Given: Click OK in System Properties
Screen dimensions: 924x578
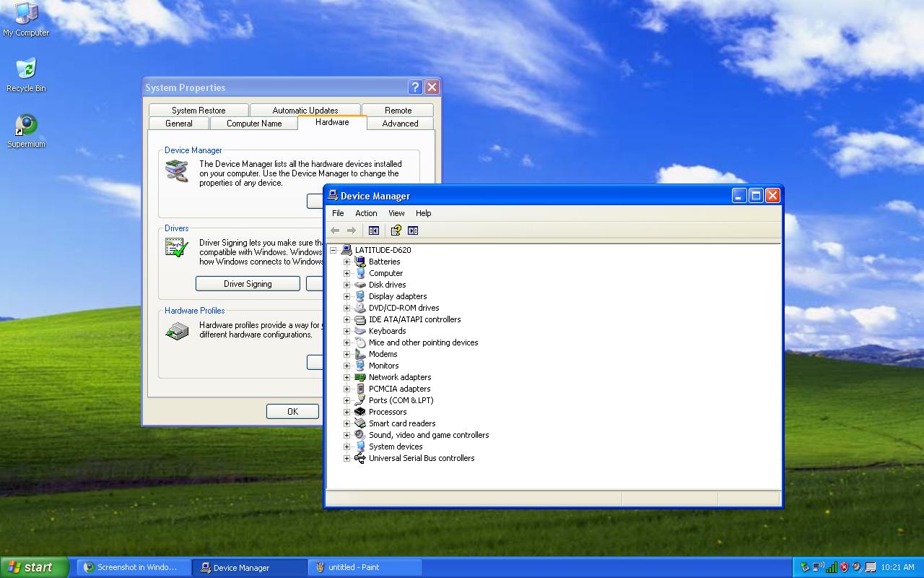Looking at the screenshot, I should click(x=292, y=411).
